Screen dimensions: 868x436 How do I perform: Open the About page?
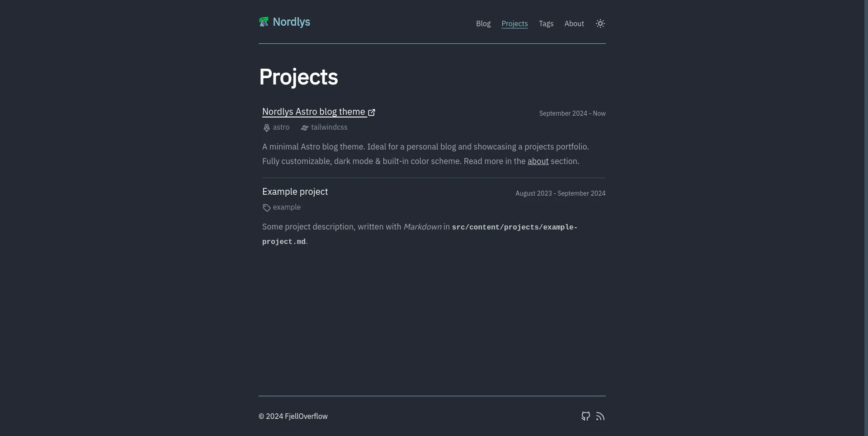click(574, 23)
